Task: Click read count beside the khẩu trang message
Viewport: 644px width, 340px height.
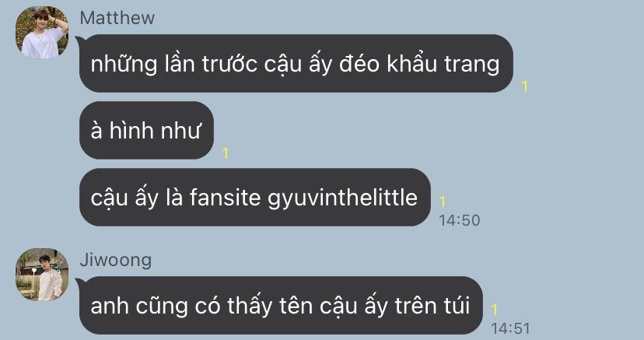Action: tap(524, 86)
